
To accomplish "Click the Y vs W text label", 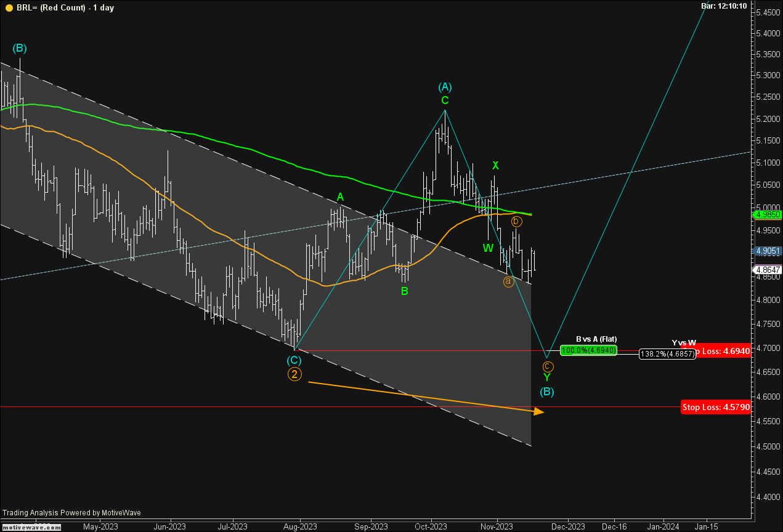I will pyautogui.click(x=684, y=342).
